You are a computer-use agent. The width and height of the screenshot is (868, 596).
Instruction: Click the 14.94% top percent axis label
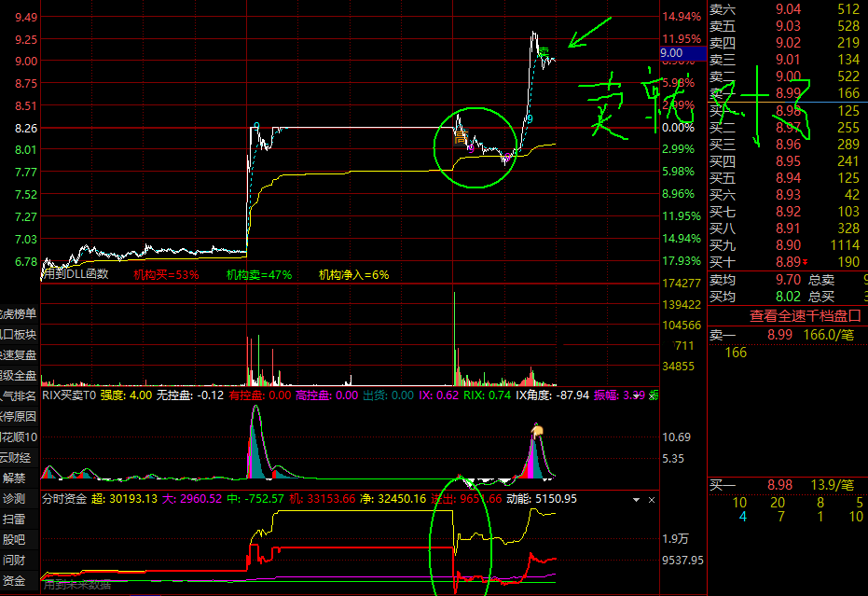[682, 17]
